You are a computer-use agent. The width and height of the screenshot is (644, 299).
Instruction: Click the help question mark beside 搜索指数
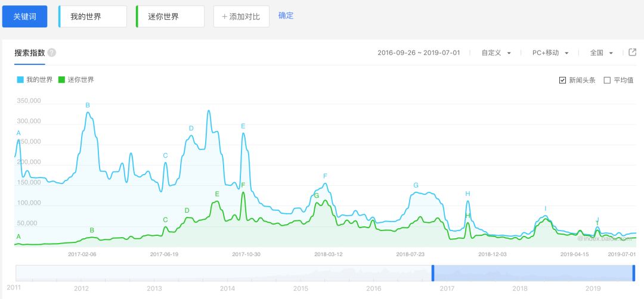pyautogui.click(x=52, y=53)
